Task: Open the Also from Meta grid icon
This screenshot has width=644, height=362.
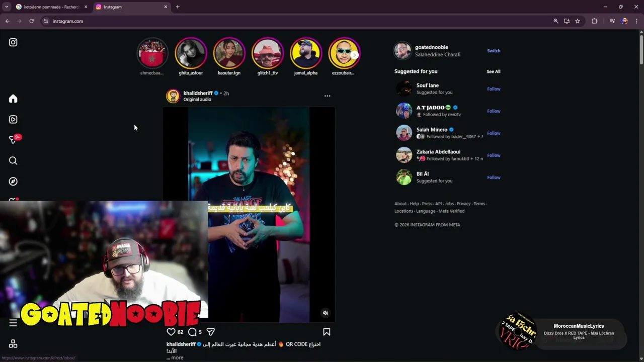Action: pyautogui.click(x=13, y=344)
